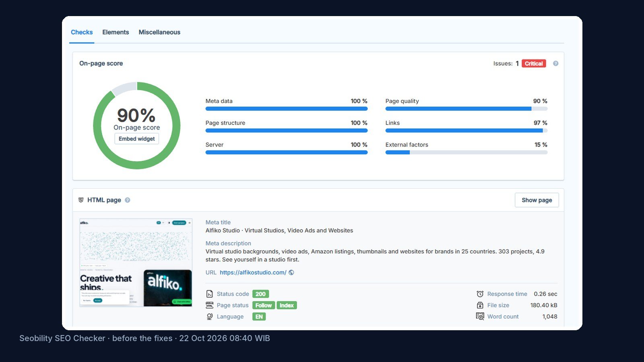Click the On-page score help icon
Image resolution: width=644 pixels, height=362 pixels.
tap(555, 64)
